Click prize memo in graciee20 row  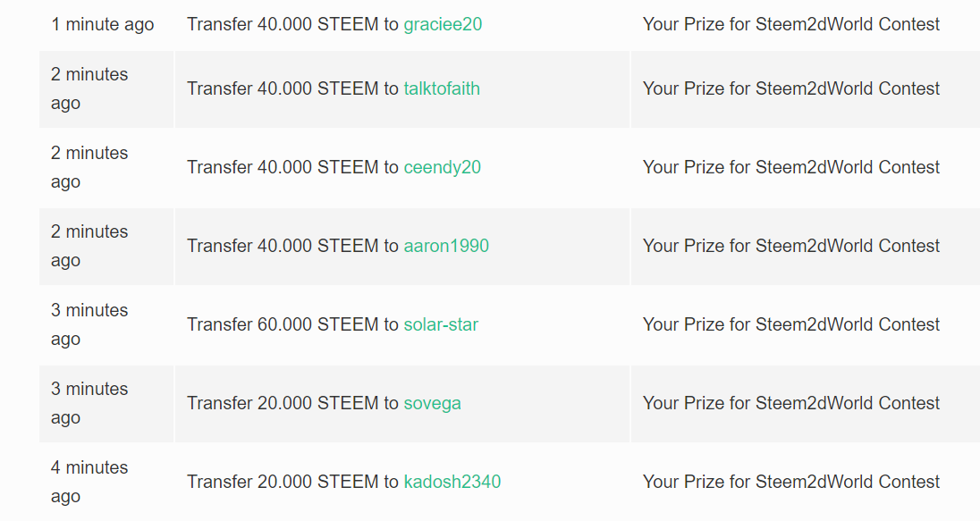coord(791,24)
